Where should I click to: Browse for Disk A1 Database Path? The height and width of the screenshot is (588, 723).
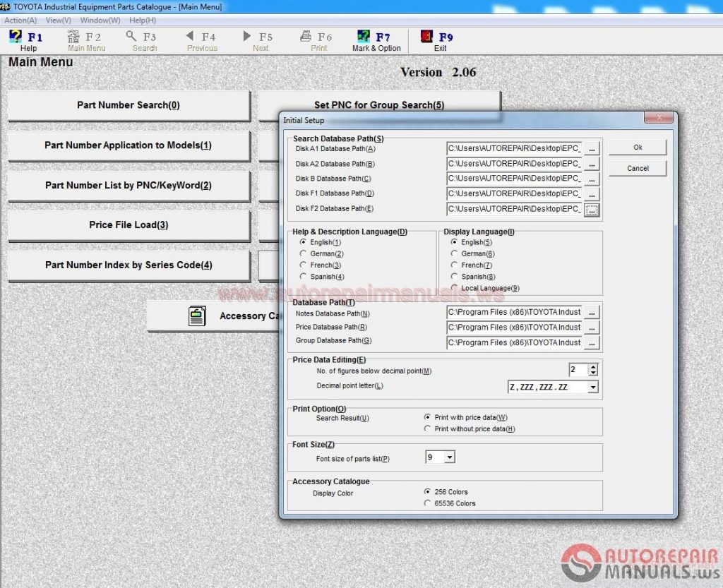coord(593,148)
